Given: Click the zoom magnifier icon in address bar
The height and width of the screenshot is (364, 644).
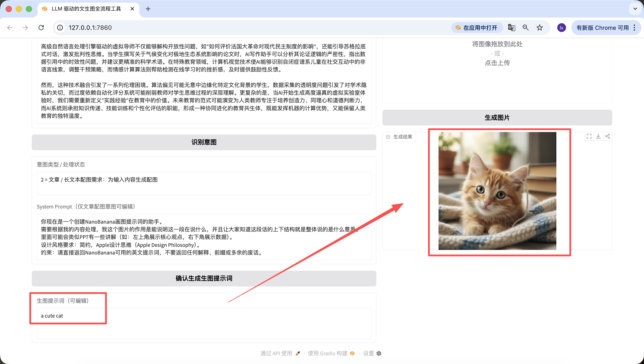Looking at the screenshot, I should coord(525,28).
